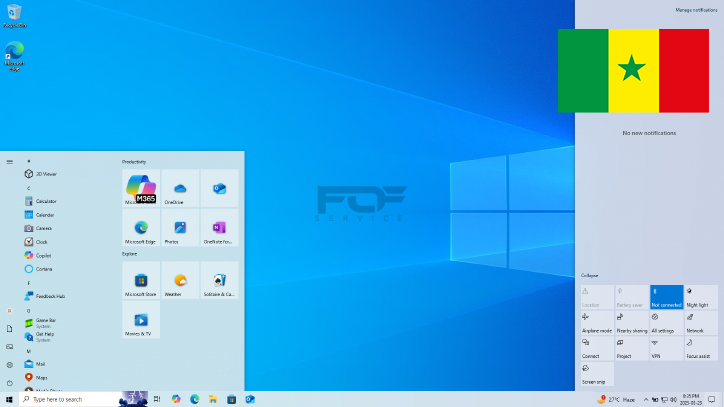Start a Screen snip
This screenshot has width=724, height=407.
pyautogui.click(x=597, y=374)
